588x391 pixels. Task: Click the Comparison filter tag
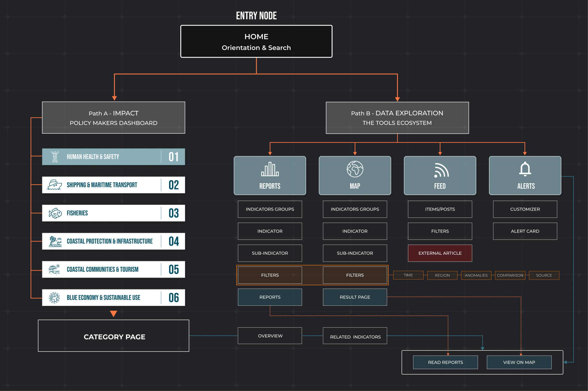(x=510, y=275)
